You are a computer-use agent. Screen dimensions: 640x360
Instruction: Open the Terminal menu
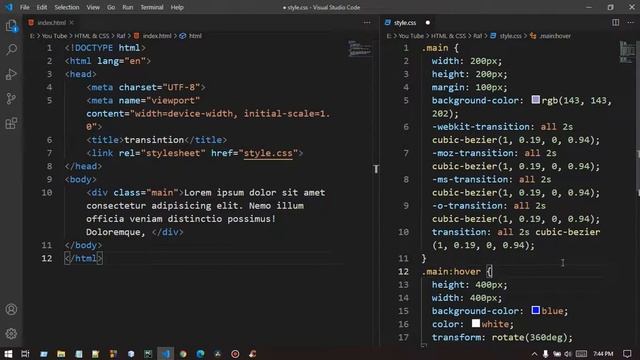(x=152, y=7)
